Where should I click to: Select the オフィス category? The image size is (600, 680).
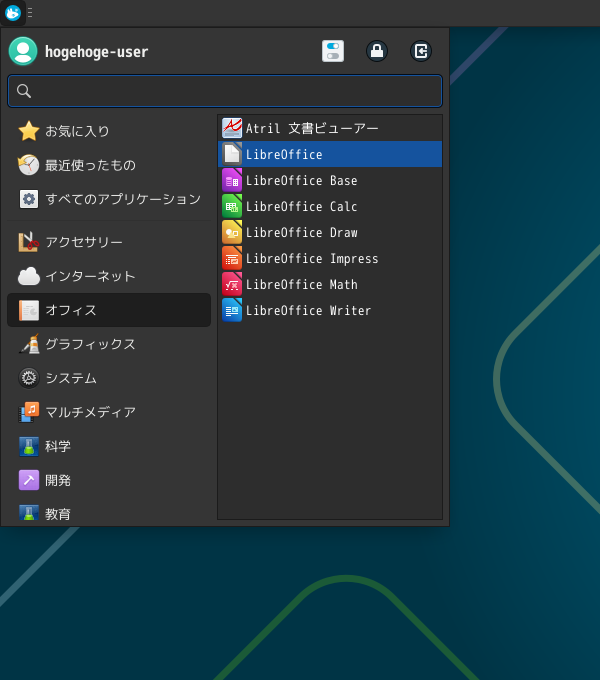(x=109, y=310)
